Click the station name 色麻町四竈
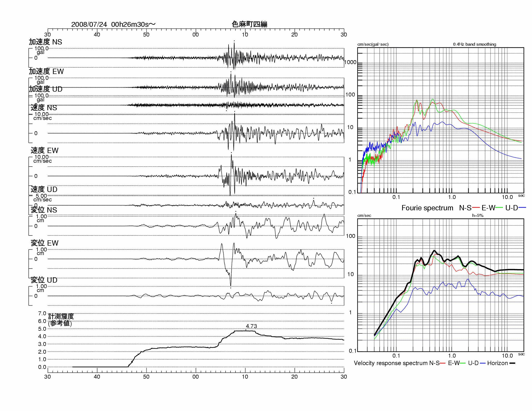 click(x=250, y=24)
